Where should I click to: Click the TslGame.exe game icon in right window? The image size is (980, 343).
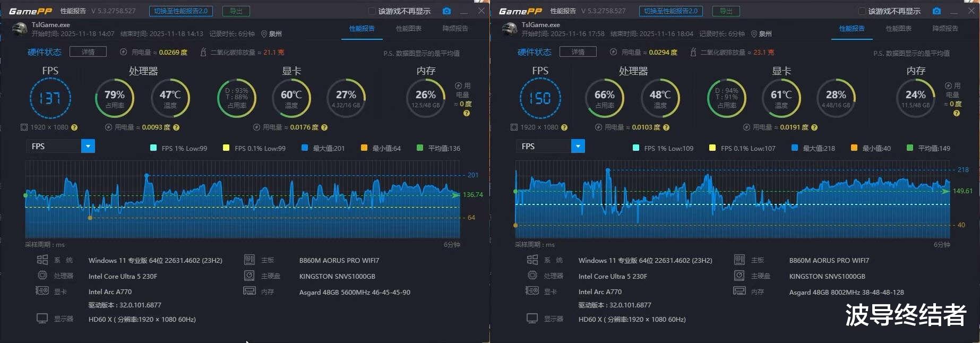tap(510, 29)
